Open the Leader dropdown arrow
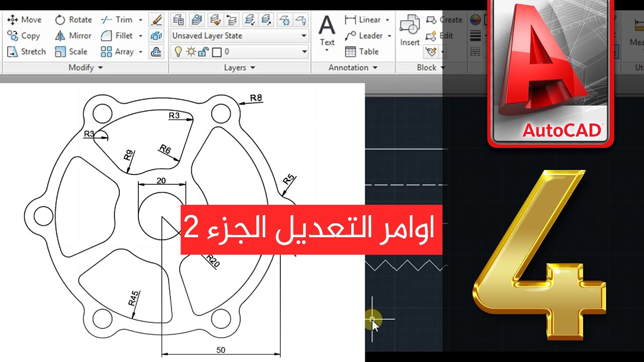 pos(389,36)
